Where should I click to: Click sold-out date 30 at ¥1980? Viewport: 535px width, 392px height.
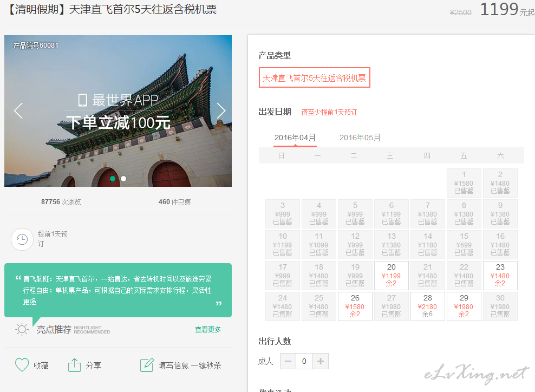click(x=500, y=306)
